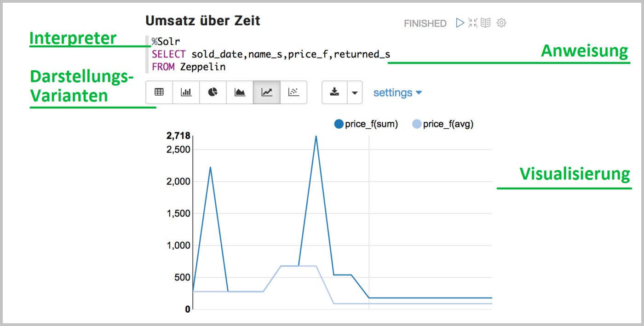Run the paragraph with the play icon
Image resolution: width=644 pixels, height=326 pixels.
(460, 23)
